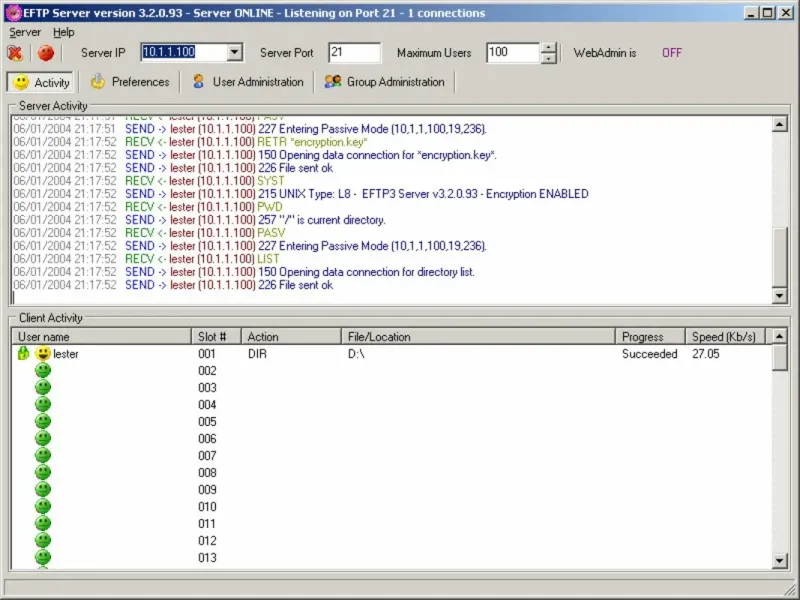Sort by the File/Location column header
Image resolution: width=800 pixels, height=600 pixels.
[x=478, y=337]
